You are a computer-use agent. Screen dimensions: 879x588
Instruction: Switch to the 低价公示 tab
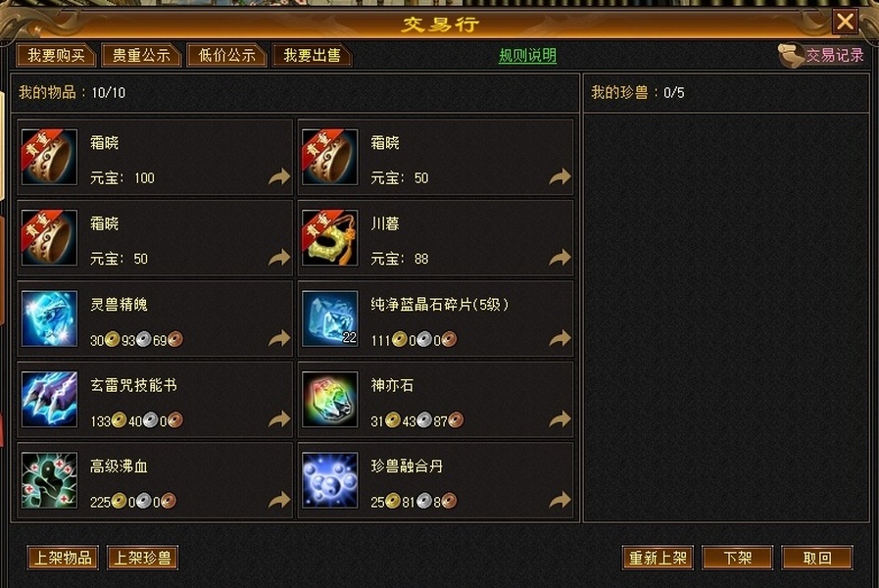(226, 55)
